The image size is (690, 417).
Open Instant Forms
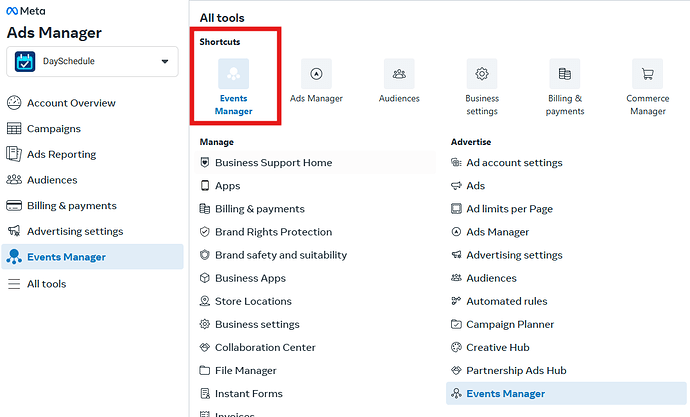(249, 394)
